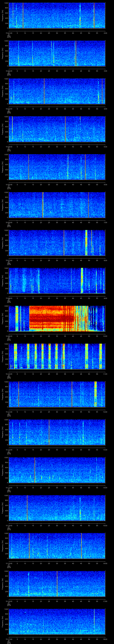Click the 15:05:00 start time label
The width and height of the screenshot is (114, 644).
(x=9, y=184)
